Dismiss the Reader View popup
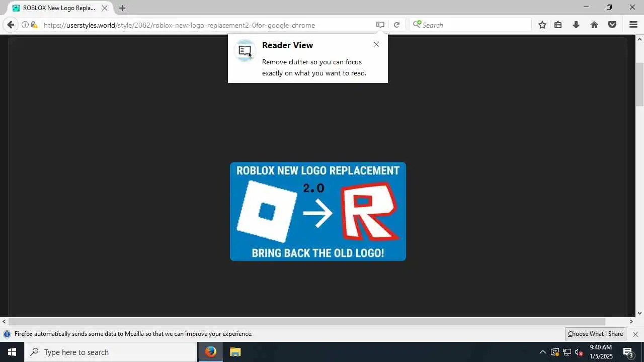The image size is (644, 362). pyautogui.click(x=376, y=44)
